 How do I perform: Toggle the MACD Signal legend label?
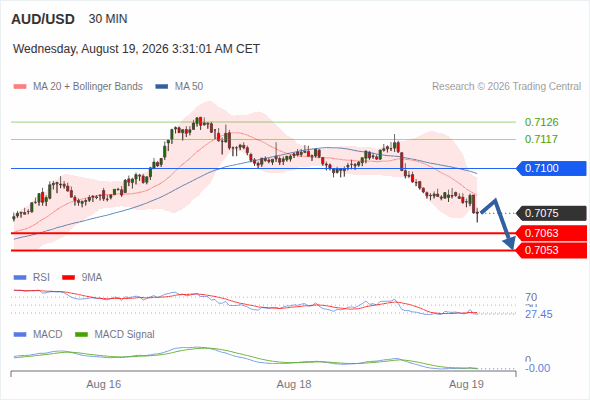(x=124, y=335)
